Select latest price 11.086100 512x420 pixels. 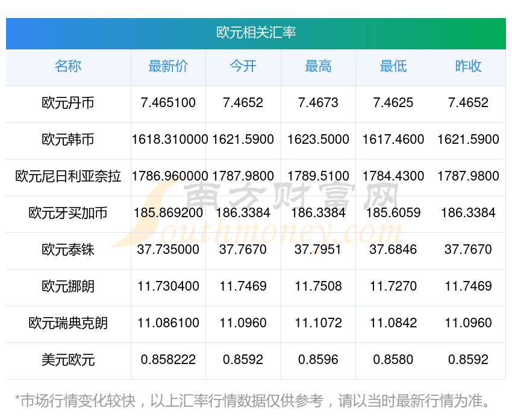pos(168,323)
